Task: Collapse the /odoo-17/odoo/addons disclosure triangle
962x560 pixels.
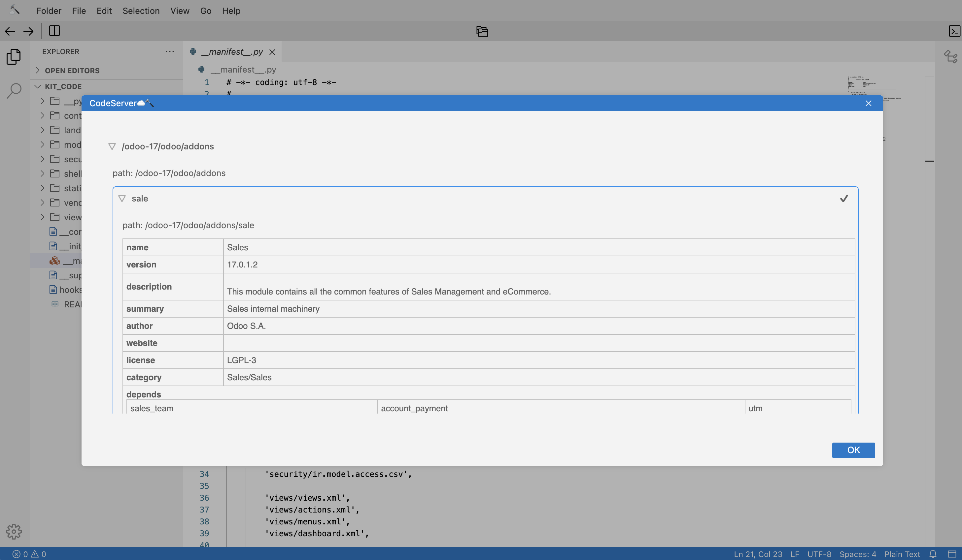Action: pyautogui.click(x=112, y=146)
